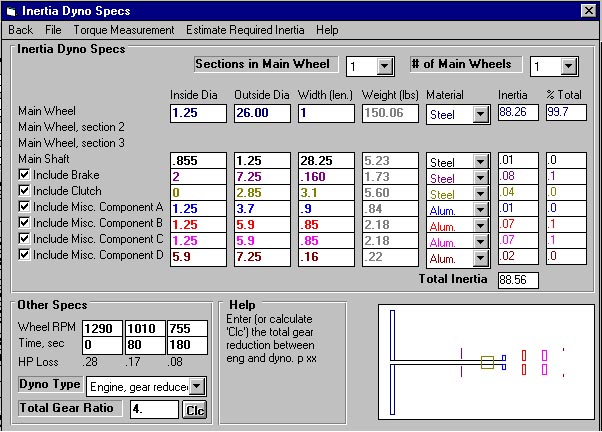The width and height of the screenshot is (602, 432).
Task: Click the Total Gear Ratio label button
Action: click(x=70, y=408)
